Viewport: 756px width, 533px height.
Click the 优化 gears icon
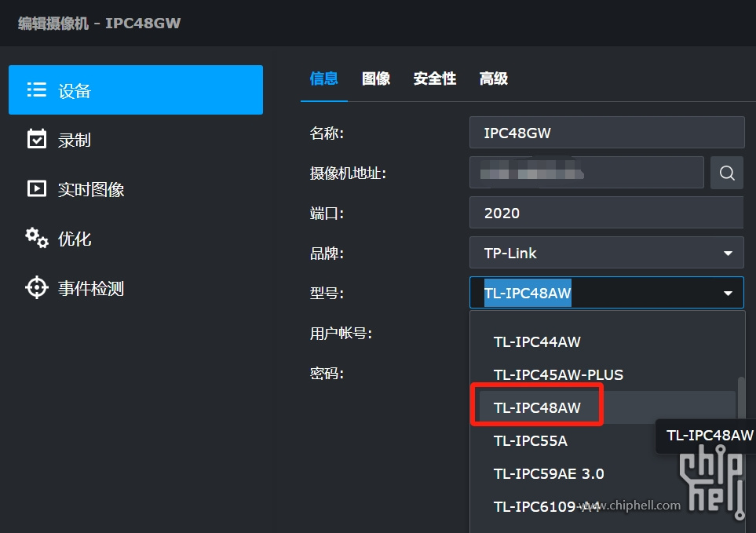[x=37, y=238]
